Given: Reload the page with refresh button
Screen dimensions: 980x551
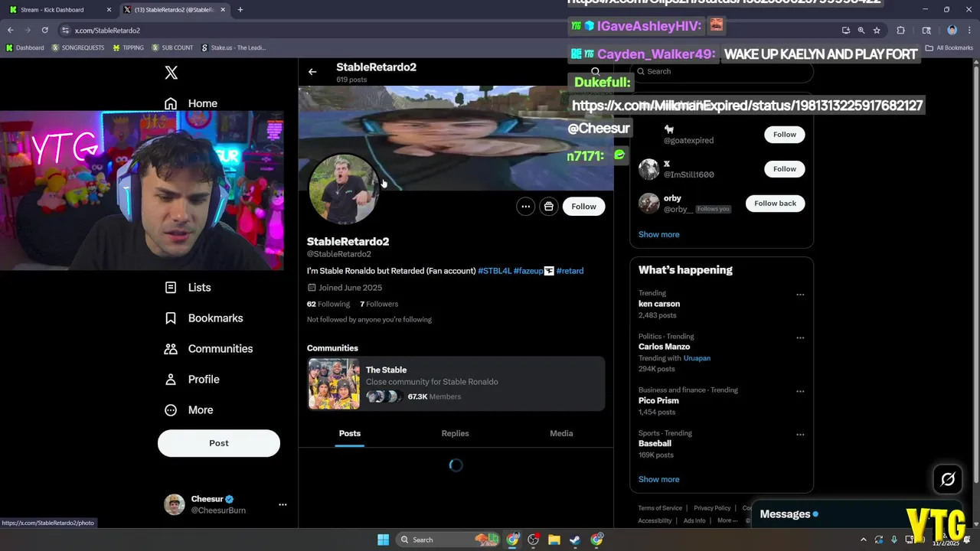Looking at the screenshot, I should (44, 30).
